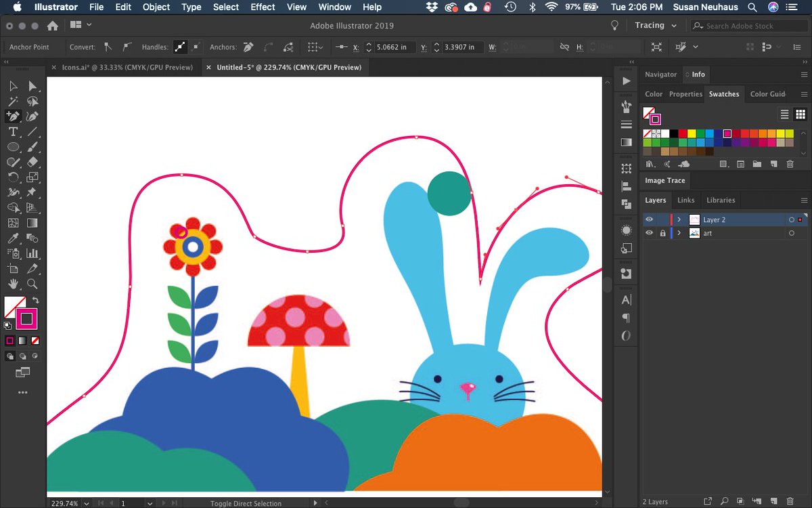Select the Puppet Warp pin tool

coord(32,192)
